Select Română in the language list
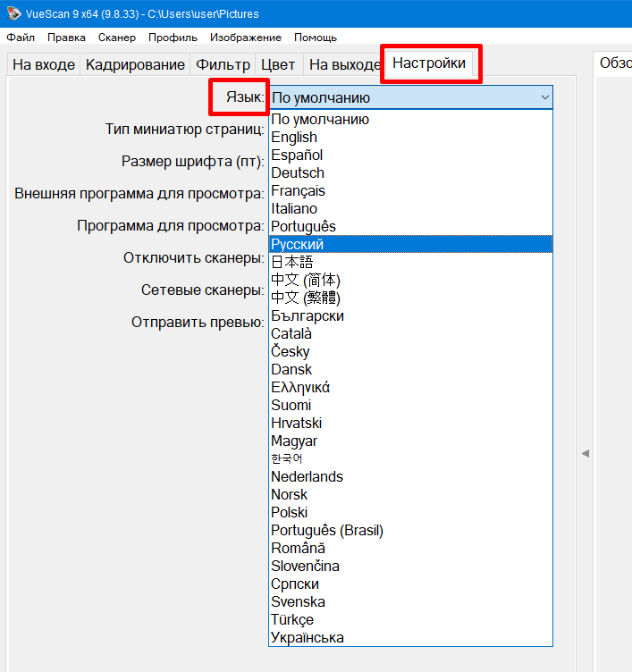Screen dimensions: 632x672 [410, 548]
